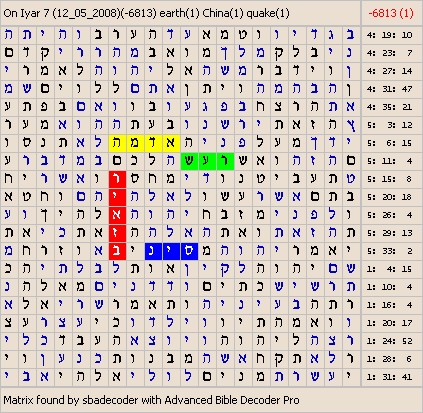Click the yellow-highlighted letter ה cell
423x413 pixels.
[x=117, y=143]
